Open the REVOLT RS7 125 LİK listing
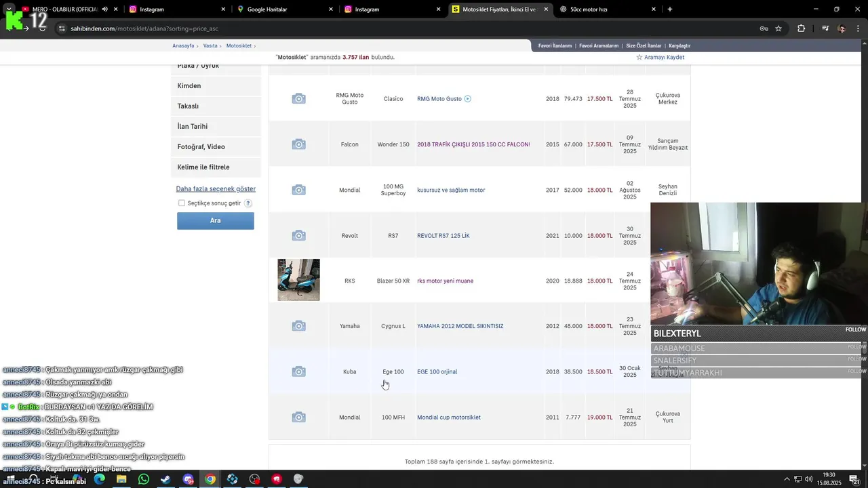The image size is (868, 488). pyautogui.click(x=443, y=236)
